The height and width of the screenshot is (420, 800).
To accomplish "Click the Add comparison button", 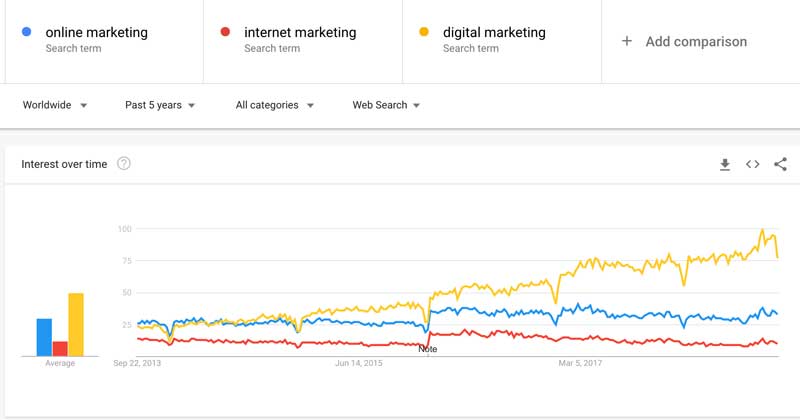I will pyautogui.click(x=684, y=41).
